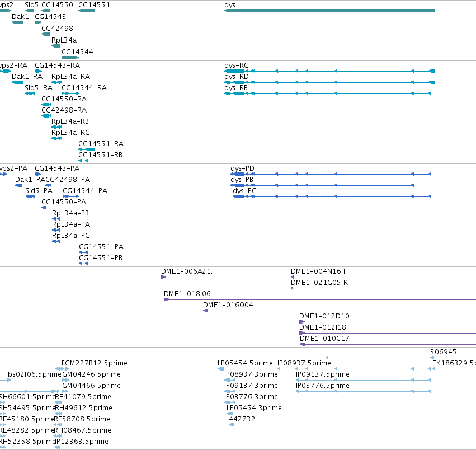Select the IP09137.5prime EST label

pos(323,374)
